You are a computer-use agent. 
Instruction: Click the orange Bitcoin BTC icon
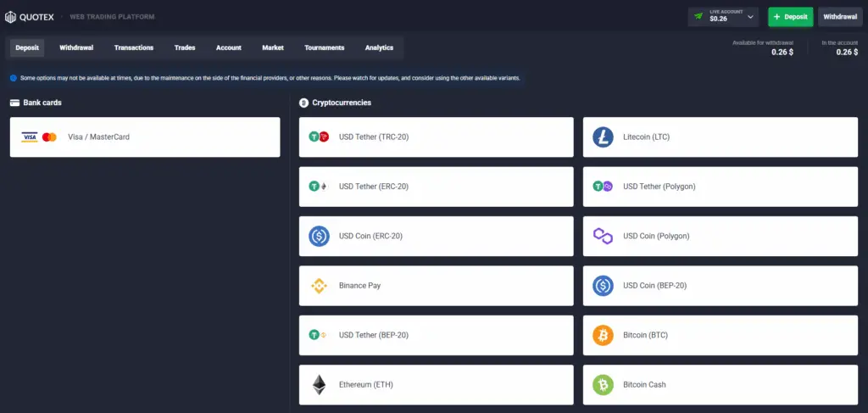pyautogui.click(x=603, y=335)
